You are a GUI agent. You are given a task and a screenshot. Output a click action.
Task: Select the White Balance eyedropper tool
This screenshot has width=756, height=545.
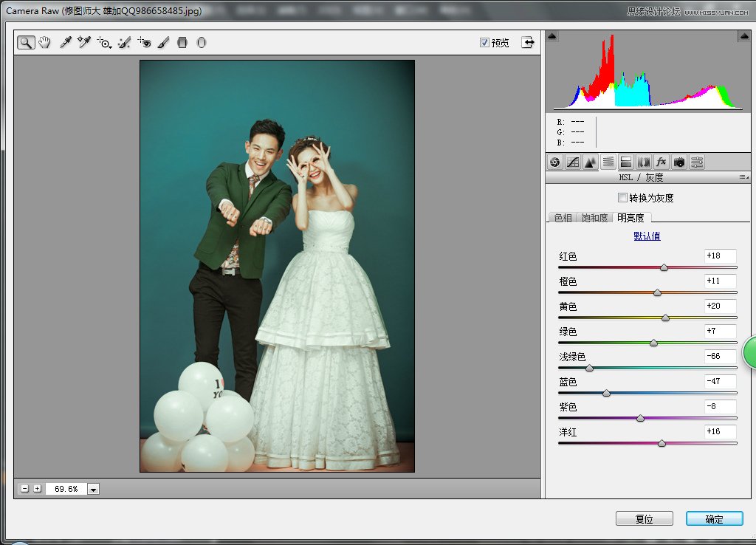click(x=66, y=42)
